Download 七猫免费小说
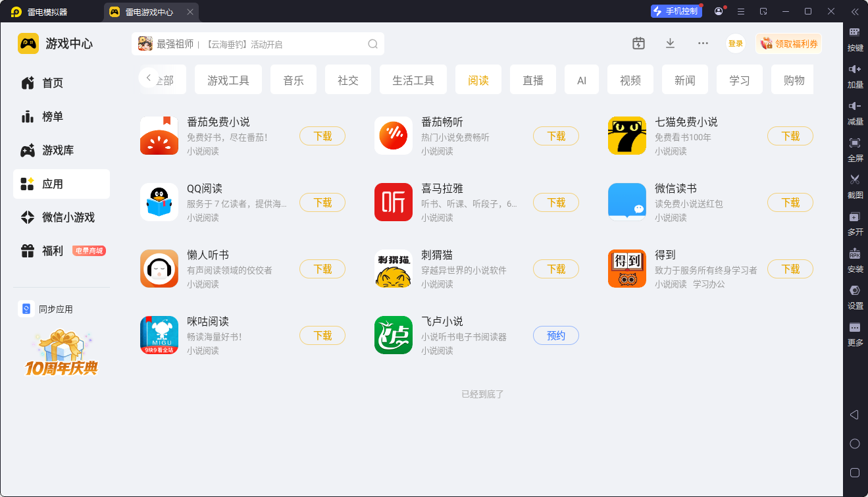Image resolution: width=868 pixels, height=497 pixels. click(790, 136)
